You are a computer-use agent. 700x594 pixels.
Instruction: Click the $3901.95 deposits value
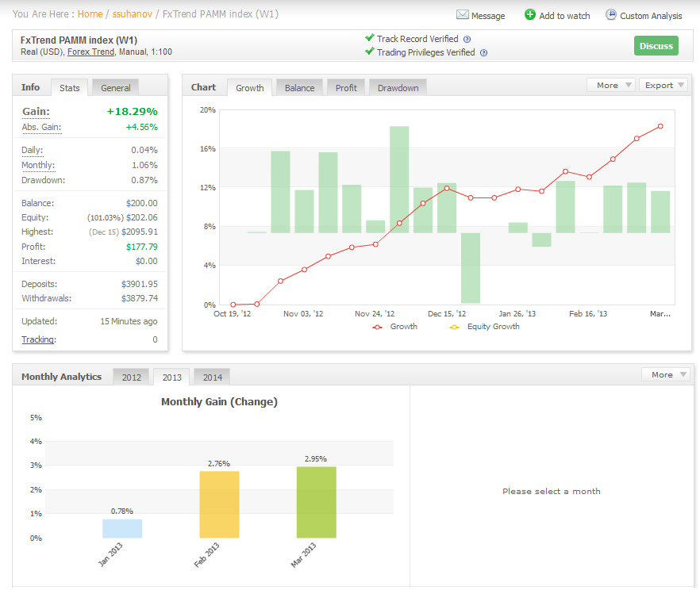(140, 284)
